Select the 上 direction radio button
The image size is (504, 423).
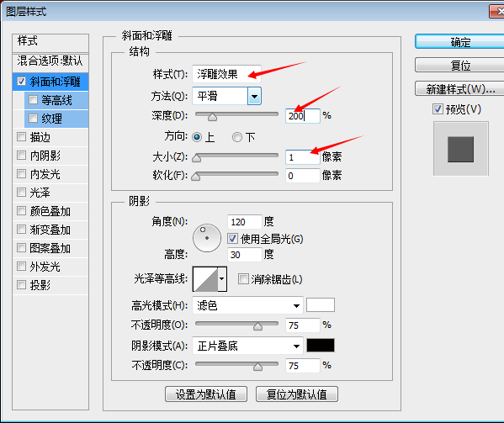click(x=197, y=137)
